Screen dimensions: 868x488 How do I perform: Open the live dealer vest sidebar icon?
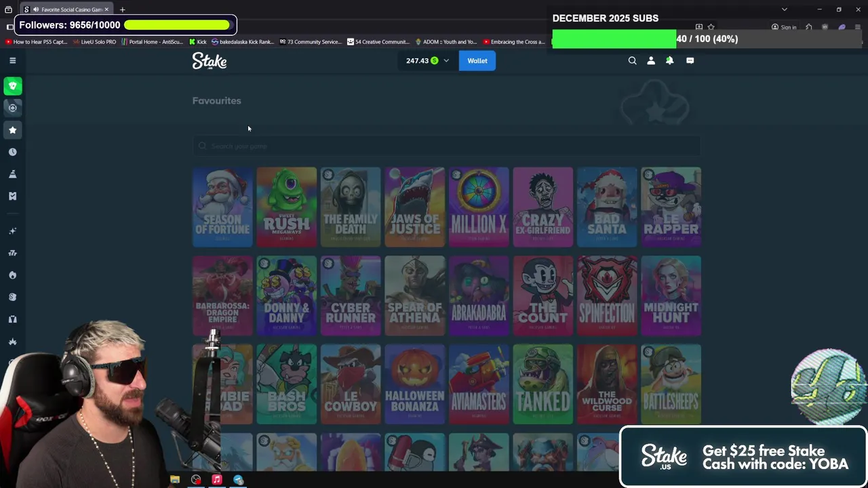[12, 319]
